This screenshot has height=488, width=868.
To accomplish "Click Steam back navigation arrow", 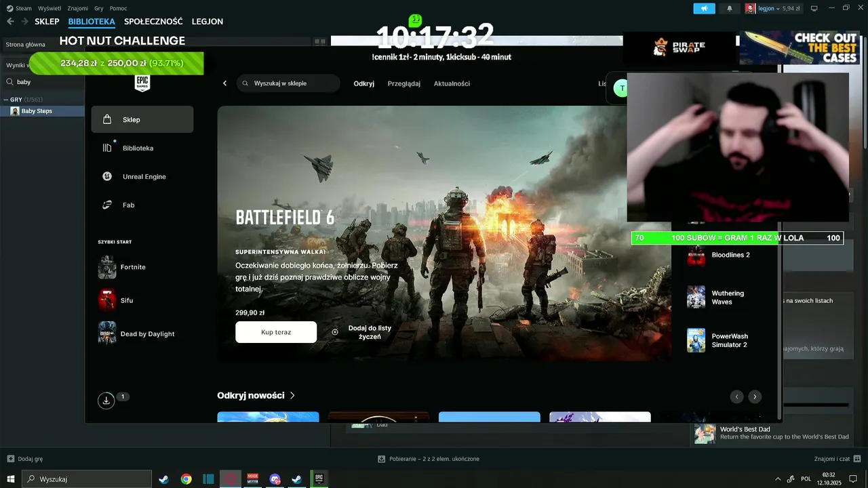I will coord(10,22).
